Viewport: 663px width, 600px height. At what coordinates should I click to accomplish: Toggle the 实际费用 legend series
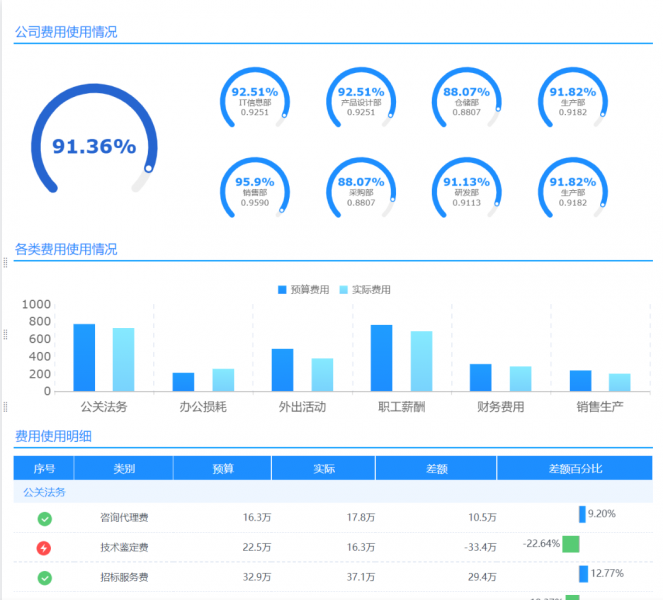[365, 290]
